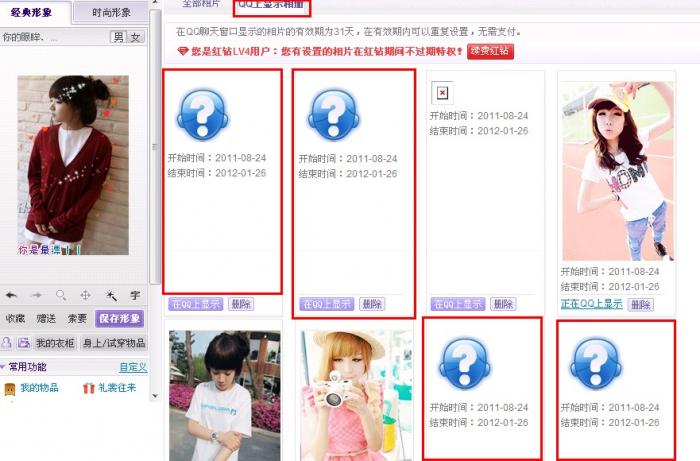
Task: Select 女 gender option
Action: click(135, 37)
